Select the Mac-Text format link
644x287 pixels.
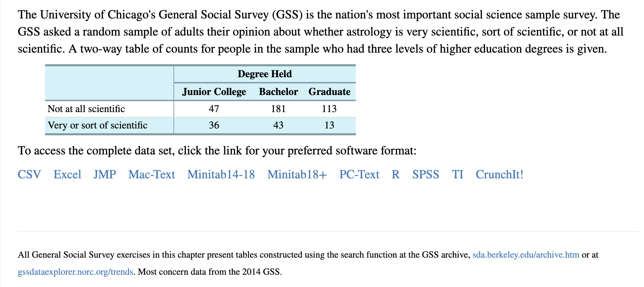coord(152,174)
